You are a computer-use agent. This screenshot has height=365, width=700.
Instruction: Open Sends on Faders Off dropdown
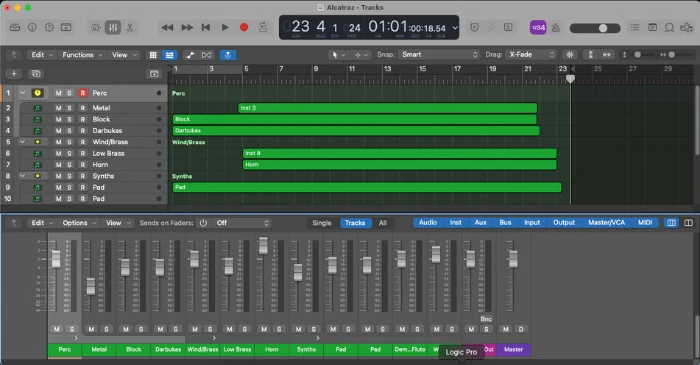pos(242,223)
